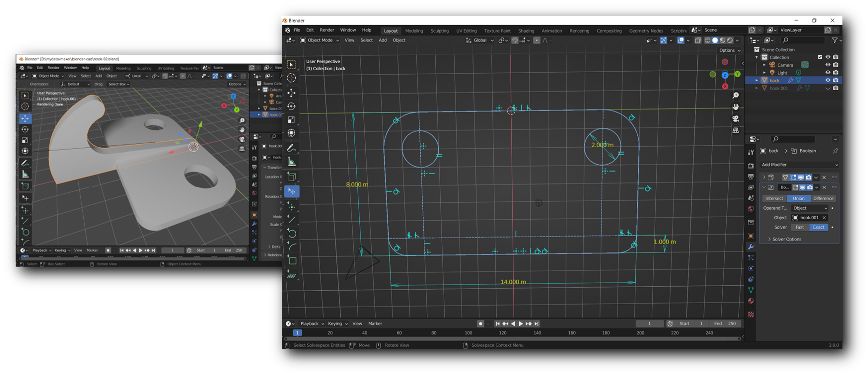Choose the Add Circle sketch tool
The height and width of the screenshot is (375, 868).
pyautogui.click(x=291, y=233)
